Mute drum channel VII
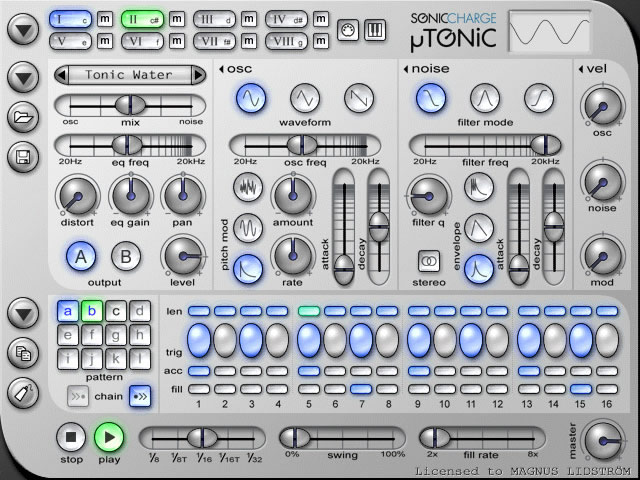 (x=249, y=41)
